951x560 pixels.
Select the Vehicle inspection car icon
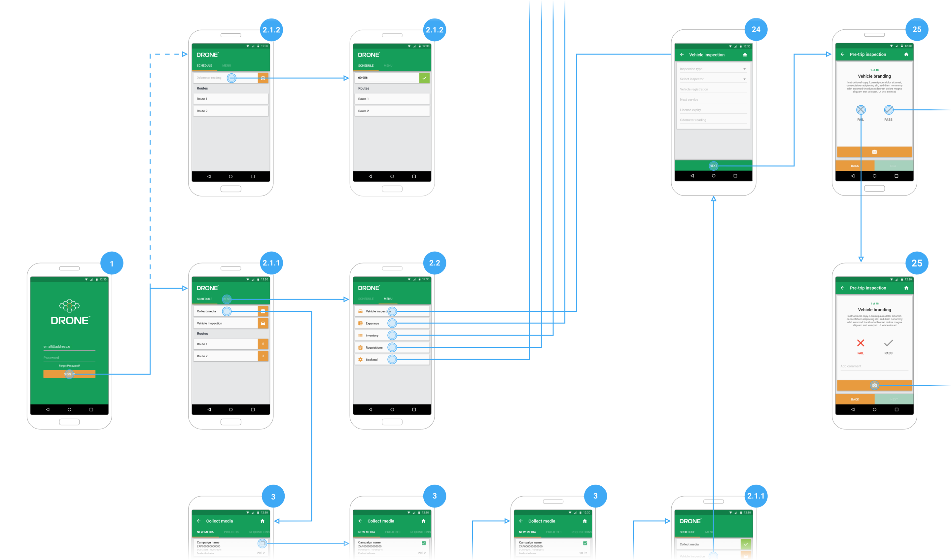tap(360, 311)
